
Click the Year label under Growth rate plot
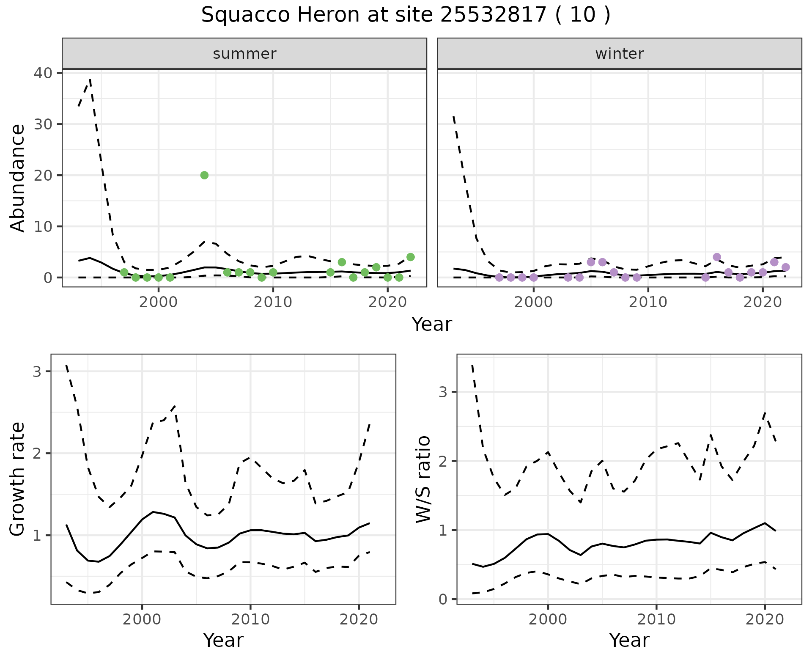[x=223, y=640]
